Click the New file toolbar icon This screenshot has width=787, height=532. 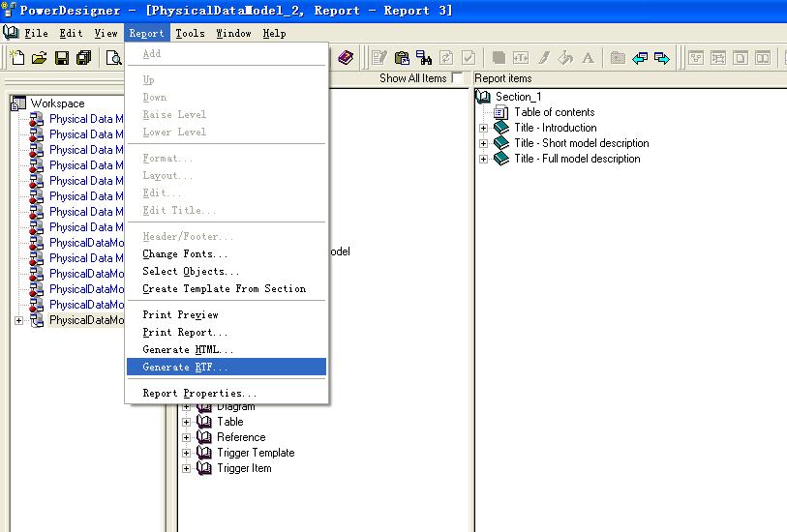pyautogui.click(x=17, y=58)
